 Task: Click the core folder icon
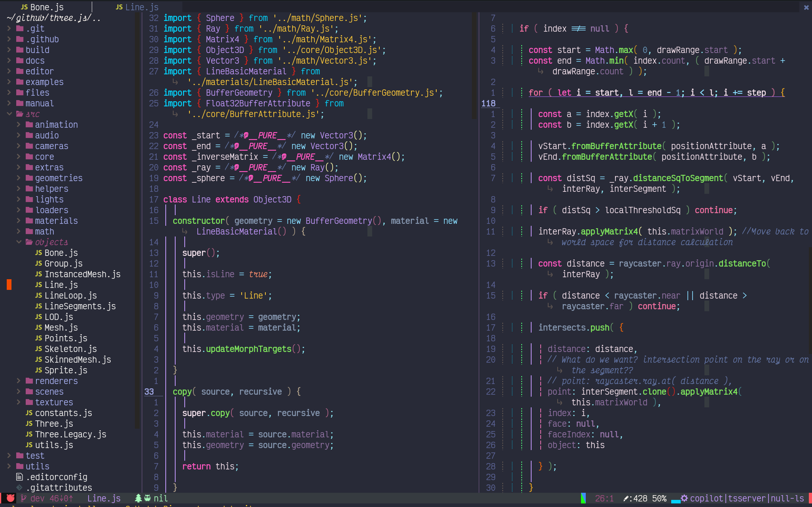(29, 157)
